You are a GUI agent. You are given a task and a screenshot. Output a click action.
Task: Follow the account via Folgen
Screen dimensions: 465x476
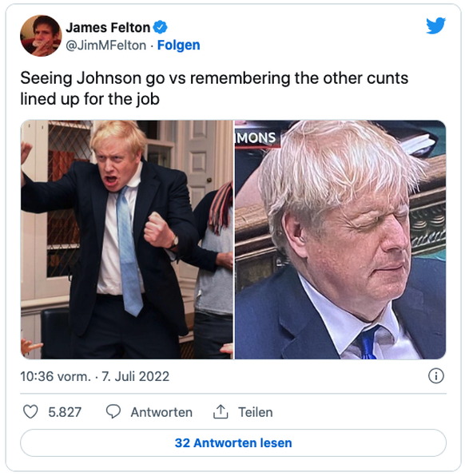tap(179, 46)
